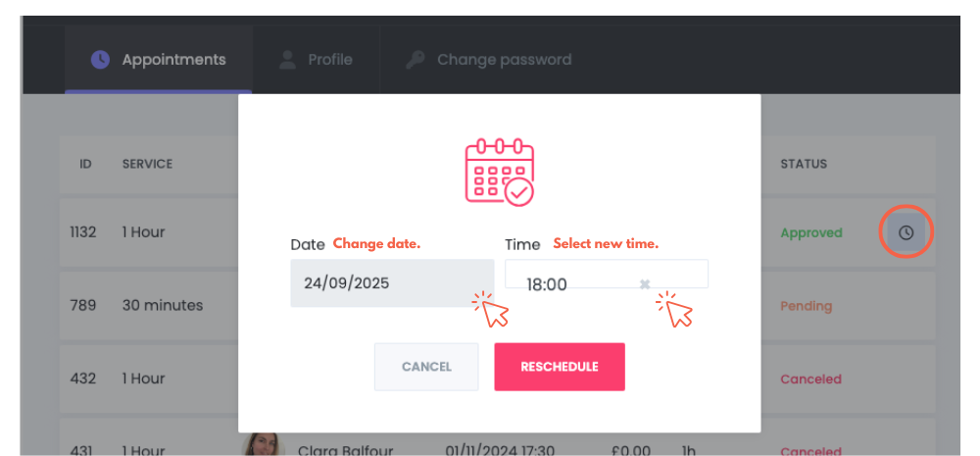Open the date field showing 24/09/2025

[392, 283]
